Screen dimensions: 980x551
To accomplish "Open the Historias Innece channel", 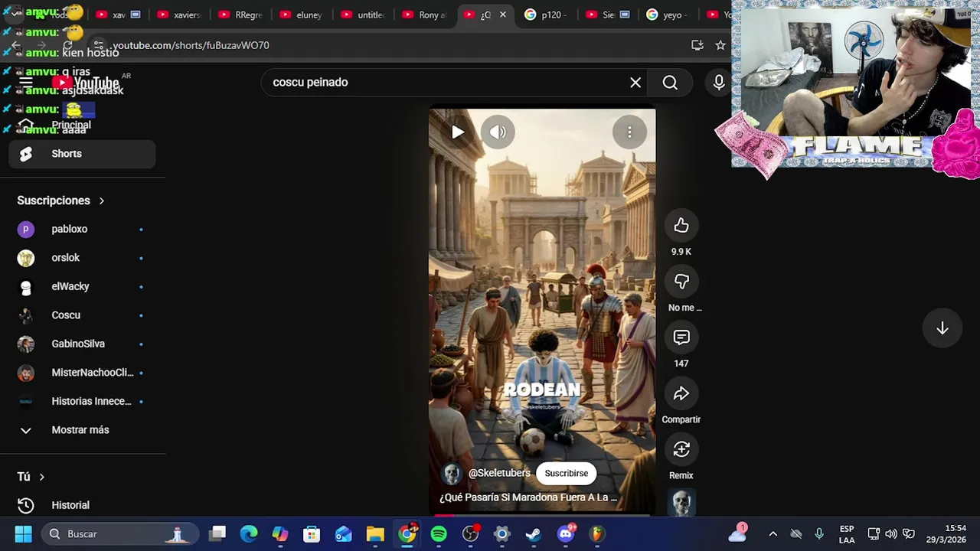I will click(x=82, y=401).
